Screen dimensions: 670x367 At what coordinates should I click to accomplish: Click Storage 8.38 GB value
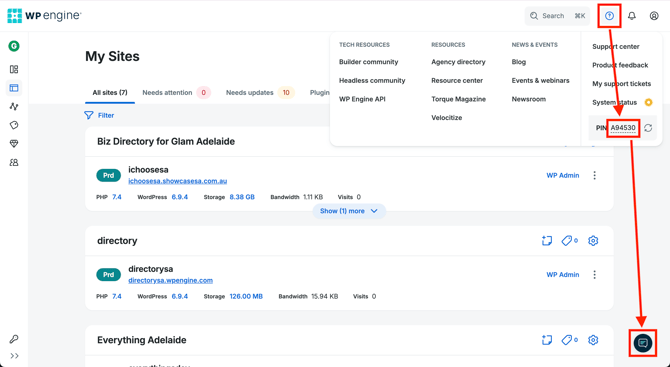242,197
